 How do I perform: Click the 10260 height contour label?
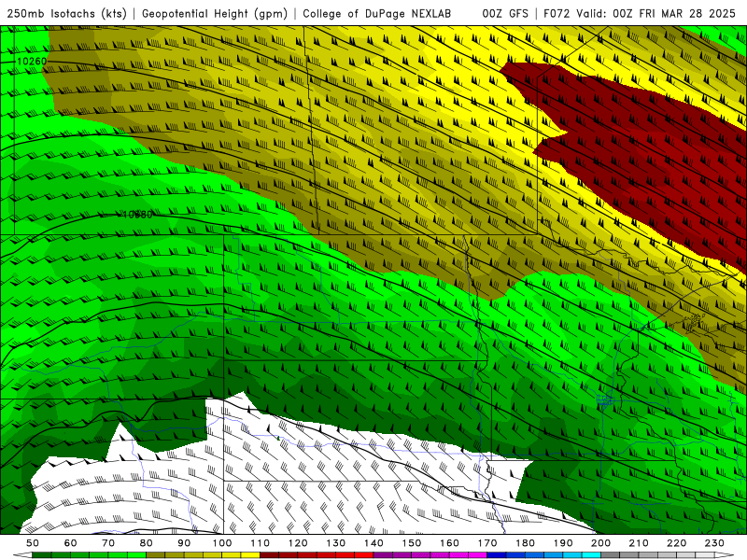point(32,62)
